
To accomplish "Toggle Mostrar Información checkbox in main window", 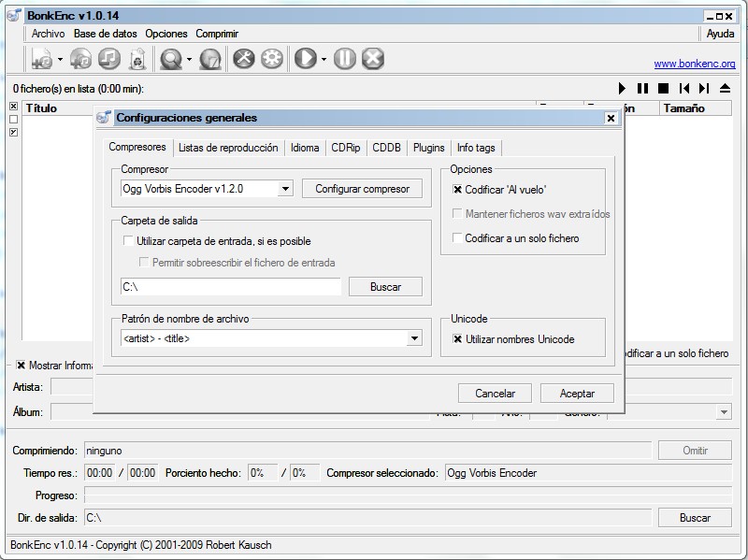I will pos(21,365).
